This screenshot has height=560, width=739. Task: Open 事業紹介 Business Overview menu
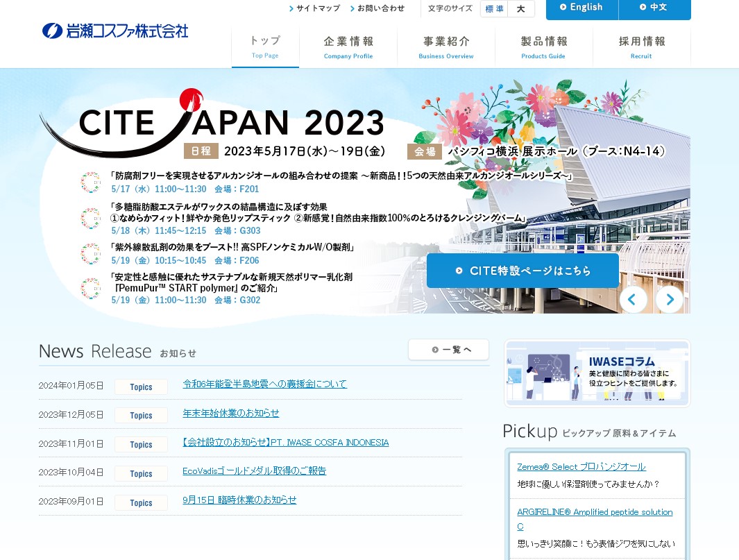click(x=446, y=47)
